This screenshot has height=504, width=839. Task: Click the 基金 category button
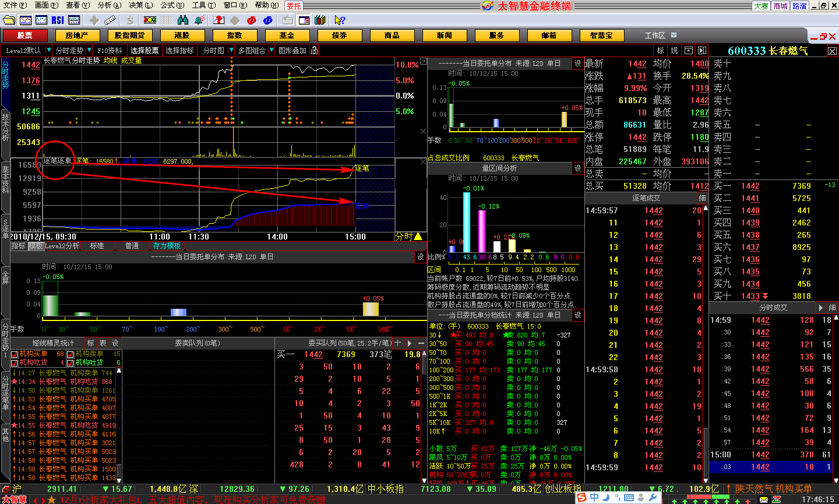(287, 36)
